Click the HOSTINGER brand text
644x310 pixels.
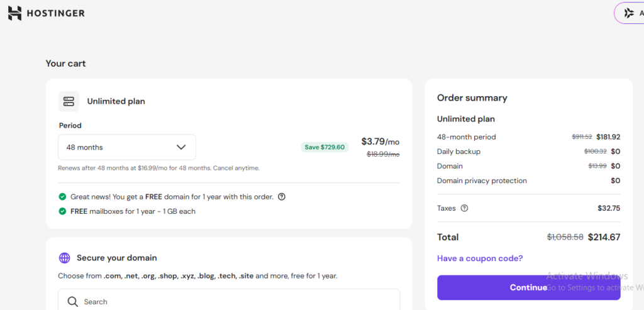pyautogui.click(x=56, y=14)
